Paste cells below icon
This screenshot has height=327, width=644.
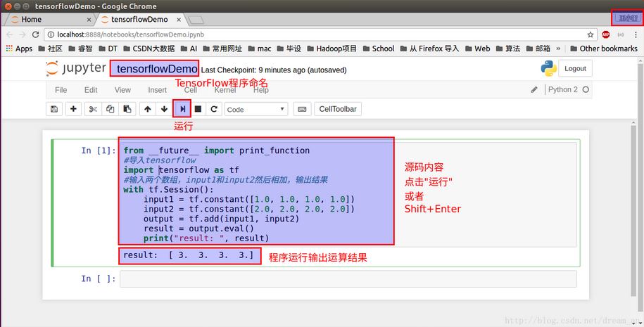pyautogui.click(x=127, y=109)
